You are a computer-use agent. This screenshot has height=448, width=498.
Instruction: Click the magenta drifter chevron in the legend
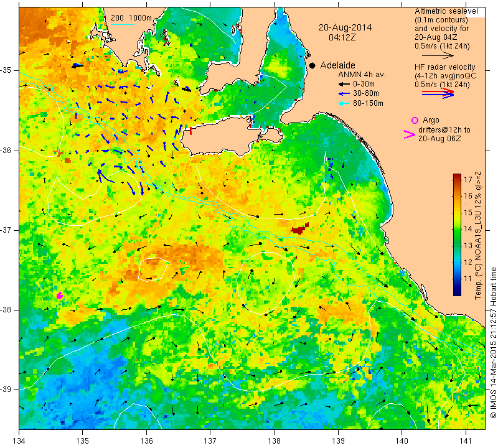coord(409,134)
